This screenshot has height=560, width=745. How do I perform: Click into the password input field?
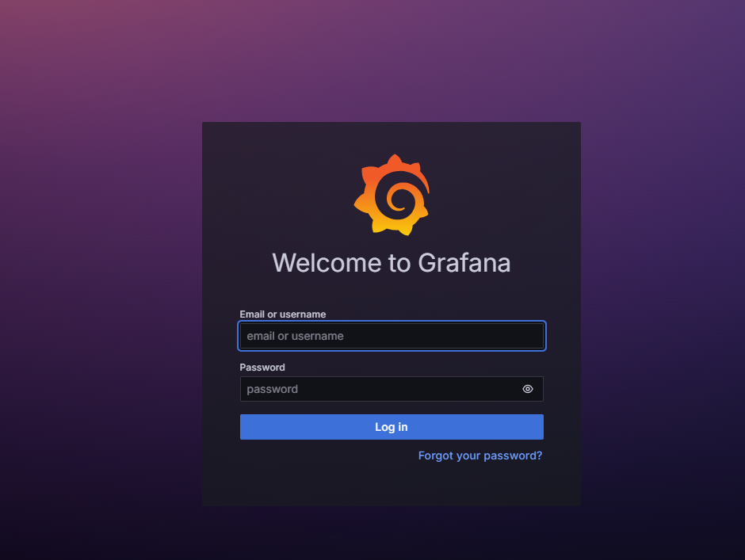coord(392,389)
